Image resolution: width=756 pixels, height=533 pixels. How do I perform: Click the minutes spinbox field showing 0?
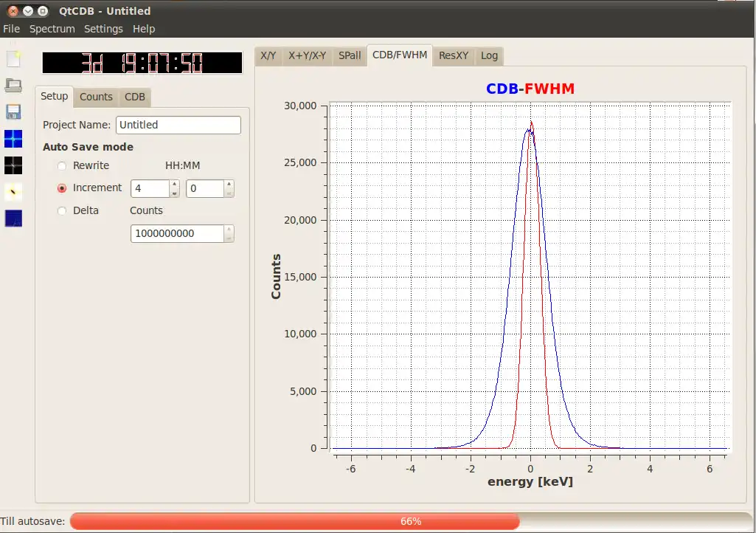(205, 188)
